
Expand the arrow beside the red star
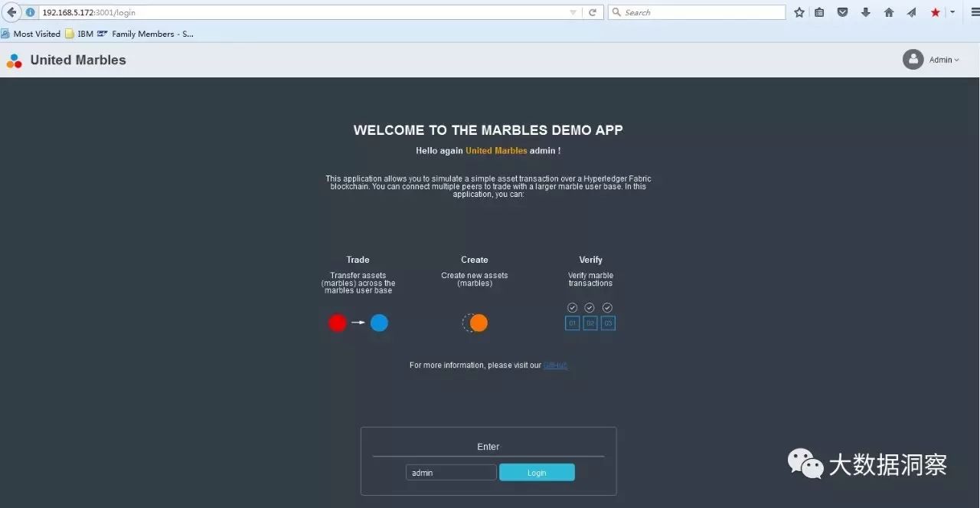952,12
